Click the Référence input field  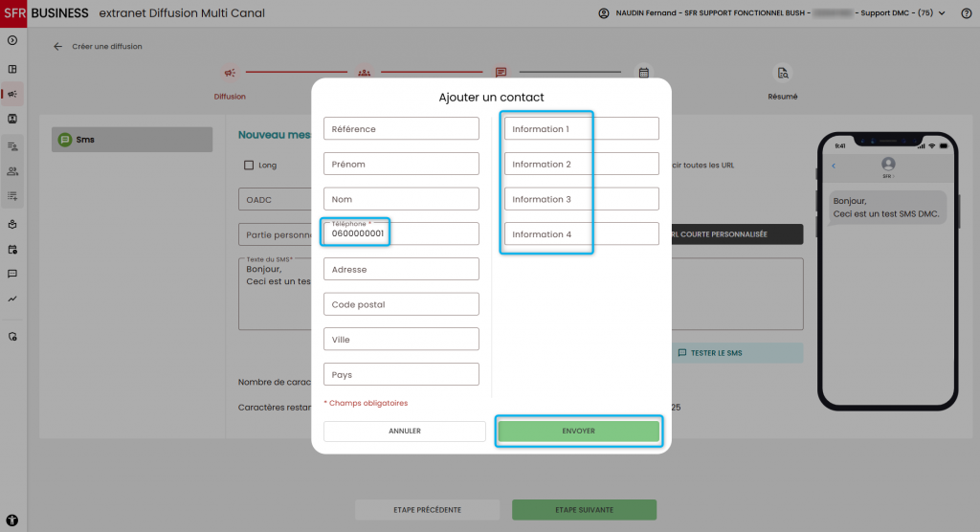click(401, 128)
